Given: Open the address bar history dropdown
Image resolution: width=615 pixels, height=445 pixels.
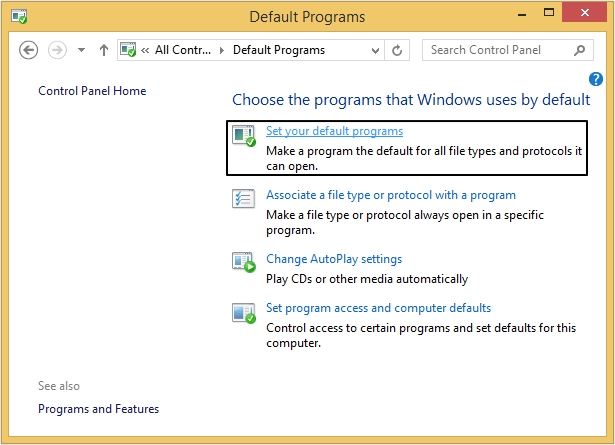Looking at the screenshot, I should [x=375, y=50].
